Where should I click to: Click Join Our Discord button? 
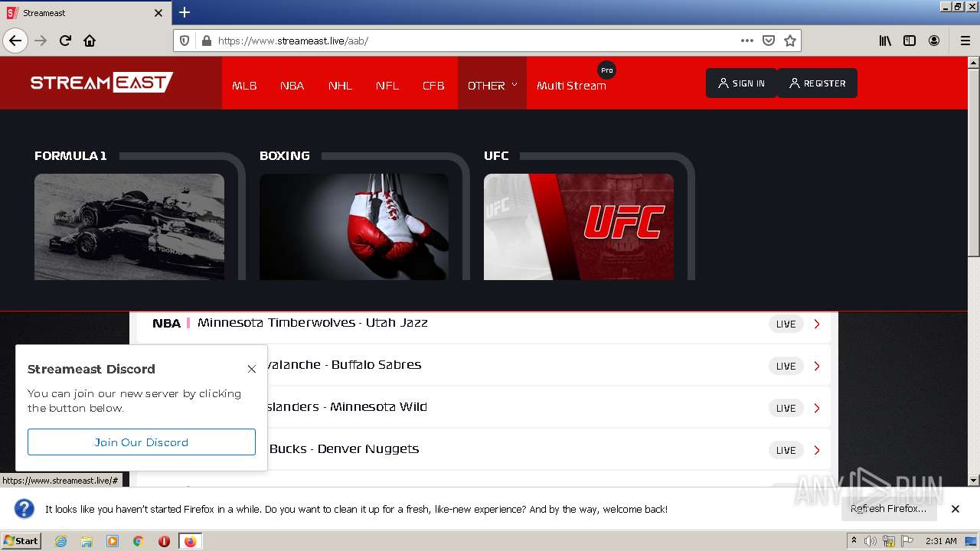[x=142, y=442]
